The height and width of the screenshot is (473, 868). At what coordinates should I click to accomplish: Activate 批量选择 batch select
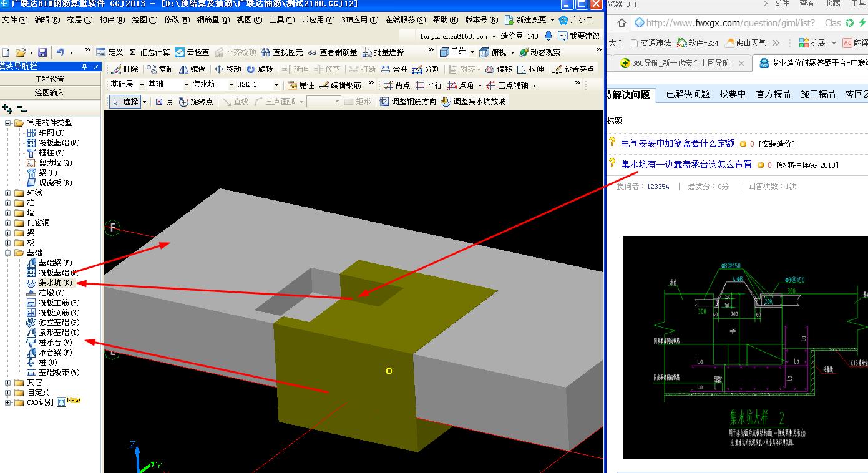[x=383, y=52]
